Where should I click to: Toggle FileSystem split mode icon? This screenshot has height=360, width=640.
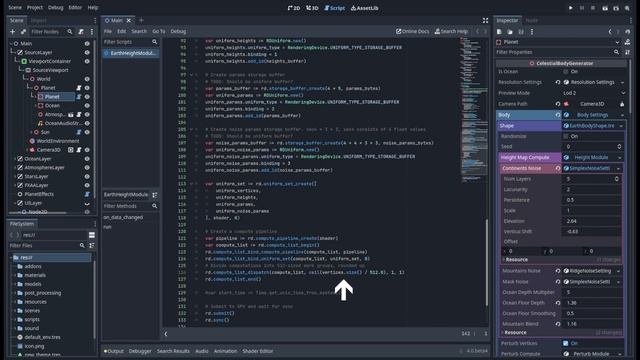pyautogui.click(x=92, y=235)
